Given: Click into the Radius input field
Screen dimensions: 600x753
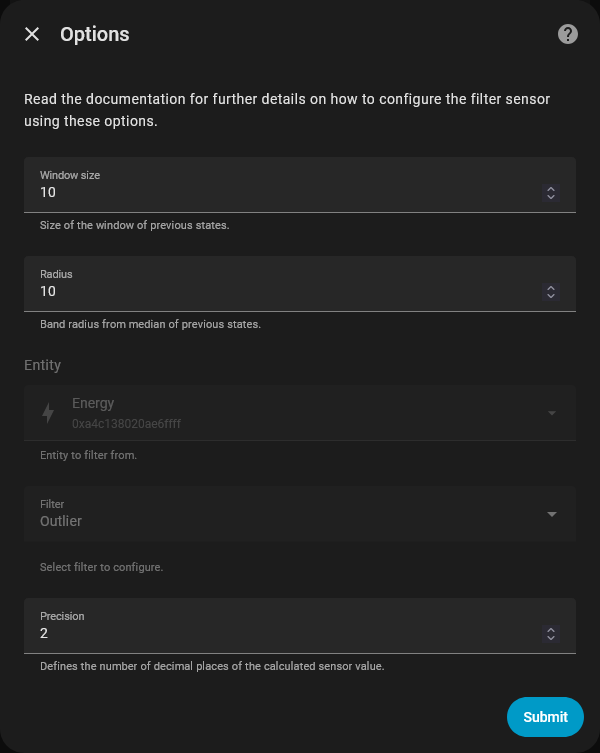Looking at the screenshot, I should pyautogui.click(x=280, y=291).
